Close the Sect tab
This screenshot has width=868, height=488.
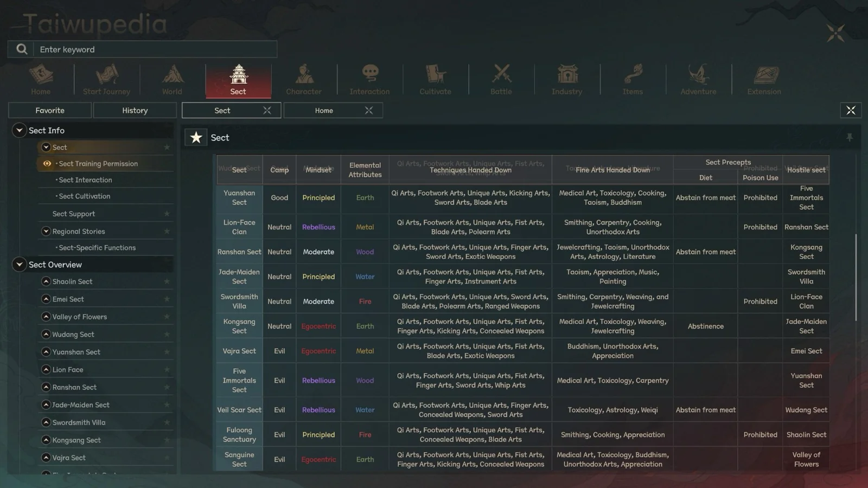point(267,110)
